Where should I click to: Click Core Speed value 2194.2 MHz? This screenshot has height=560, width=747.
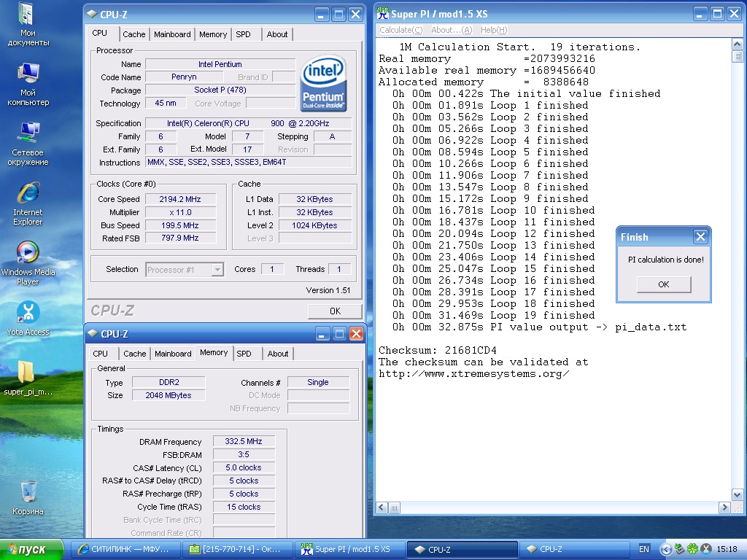tap(180, 199)
